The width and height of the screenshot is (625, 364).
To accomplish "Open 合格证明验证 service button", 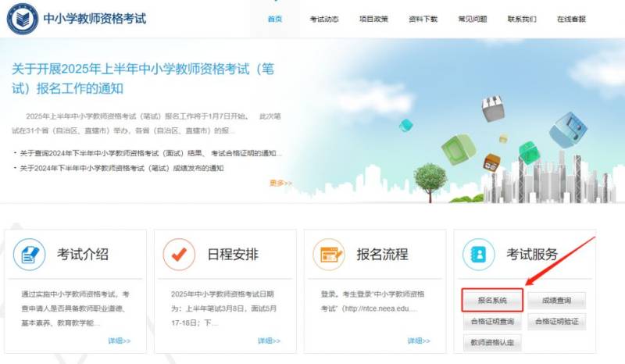I will [x=557, y=321].
